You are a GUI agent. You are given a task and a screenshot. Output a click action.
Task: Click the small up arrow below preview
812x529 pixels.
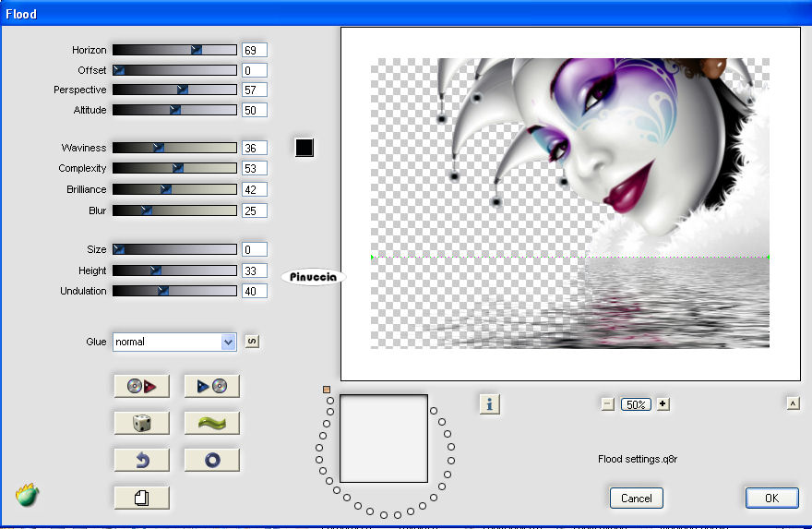click(793, 403)
